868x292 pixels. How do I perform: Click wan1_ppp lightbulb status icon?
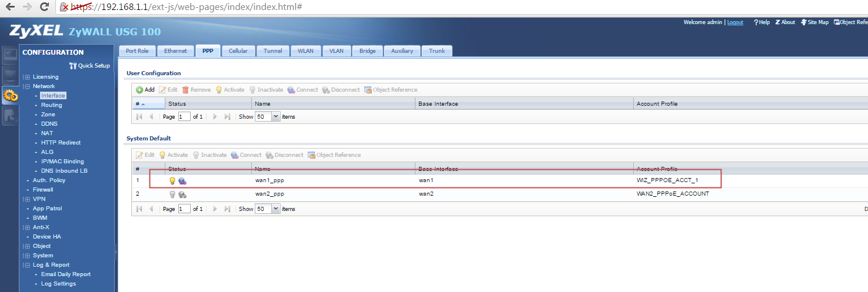[172, 181]
